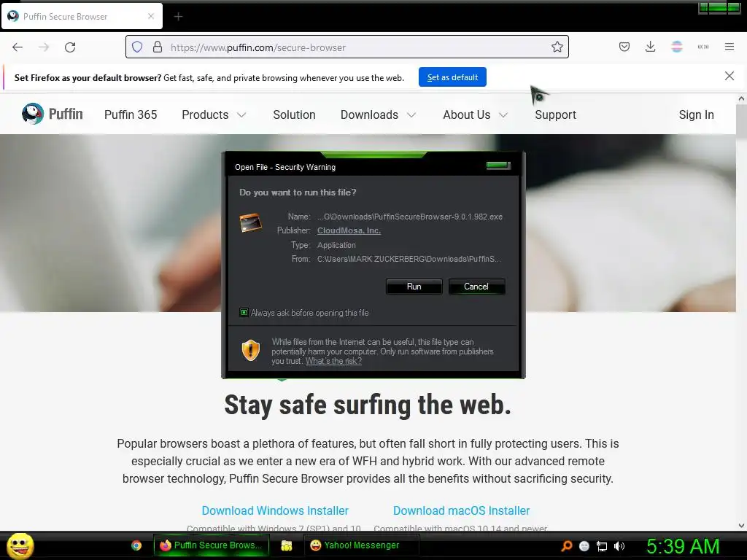Open the Firefox downloads panel
The width and height of the screenshot is (747, 560).
[x=650, y=47]
